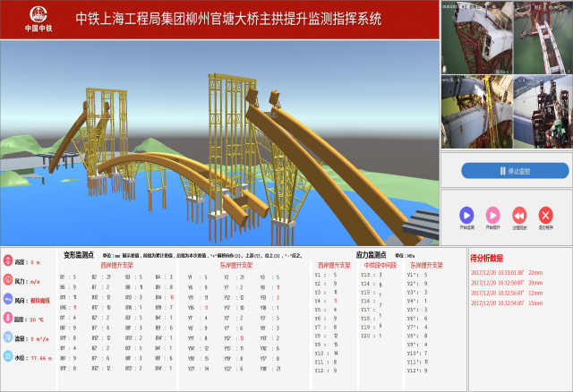This screenshot has width=573, height=392.
Task: Click inside the 3D bridge model view
Action: (219, 142)
